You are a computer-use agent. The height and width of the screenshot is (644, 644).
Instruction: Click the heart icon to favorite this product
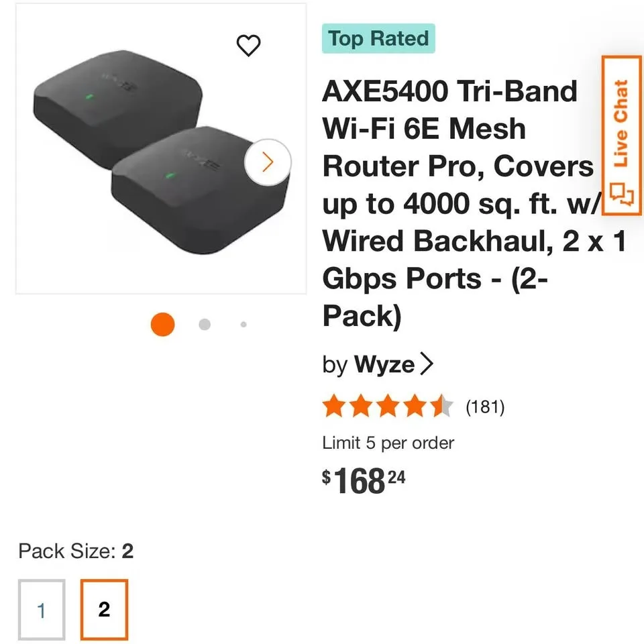pos(250,45)
